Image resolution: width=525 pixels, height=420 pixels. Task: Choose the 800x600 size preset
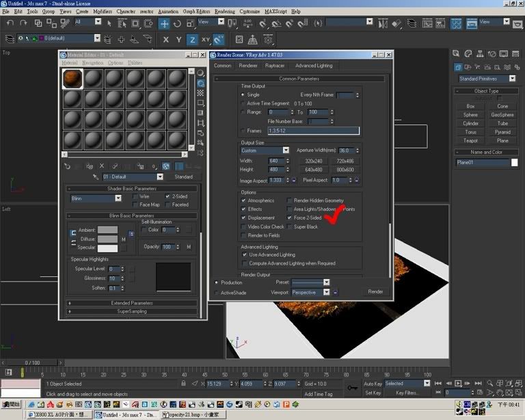coord(345,170)
